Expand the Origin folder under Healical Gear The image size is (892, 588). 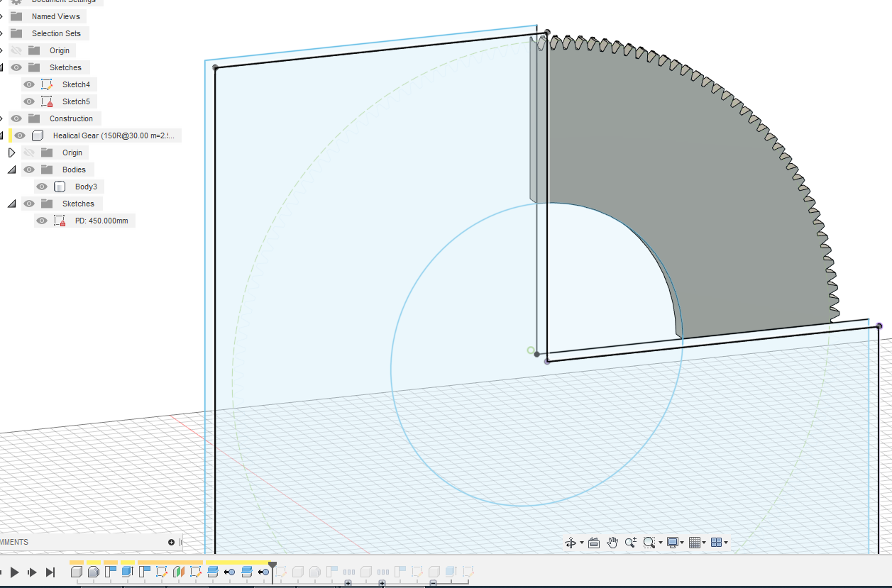(x=11, y=152)
